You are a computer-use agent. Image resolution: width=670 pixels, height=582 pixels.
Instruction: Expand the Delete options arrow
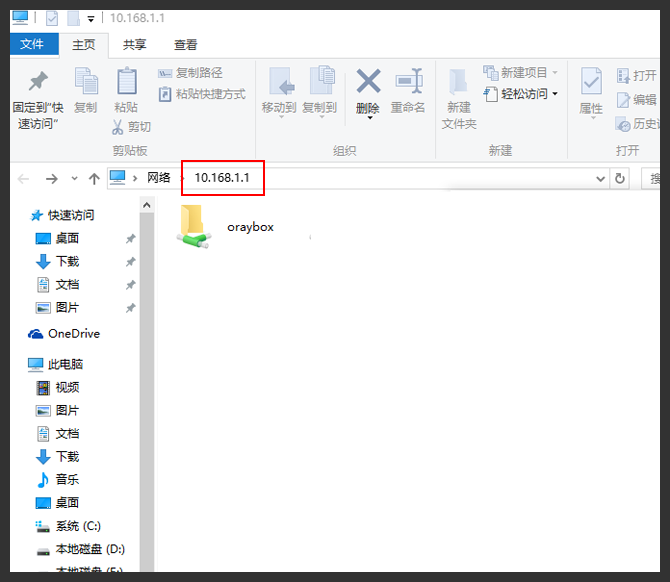click(x=370, y=118)
